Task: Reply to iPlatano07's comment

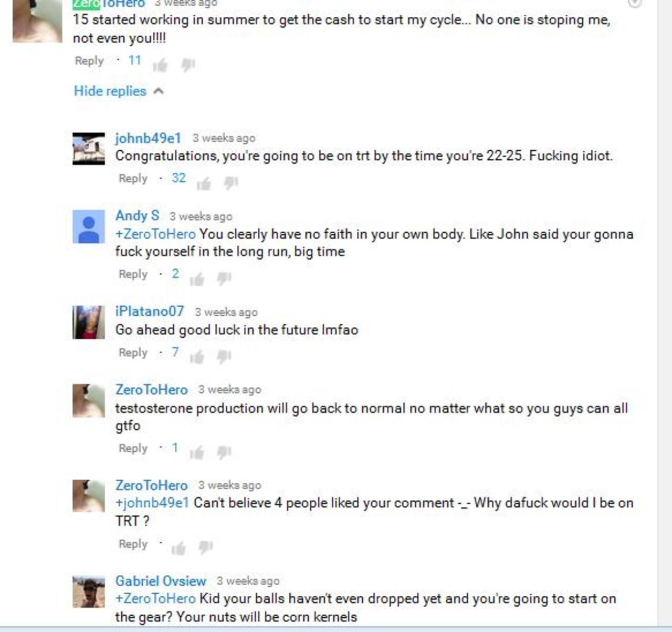Action: (133, 353)
